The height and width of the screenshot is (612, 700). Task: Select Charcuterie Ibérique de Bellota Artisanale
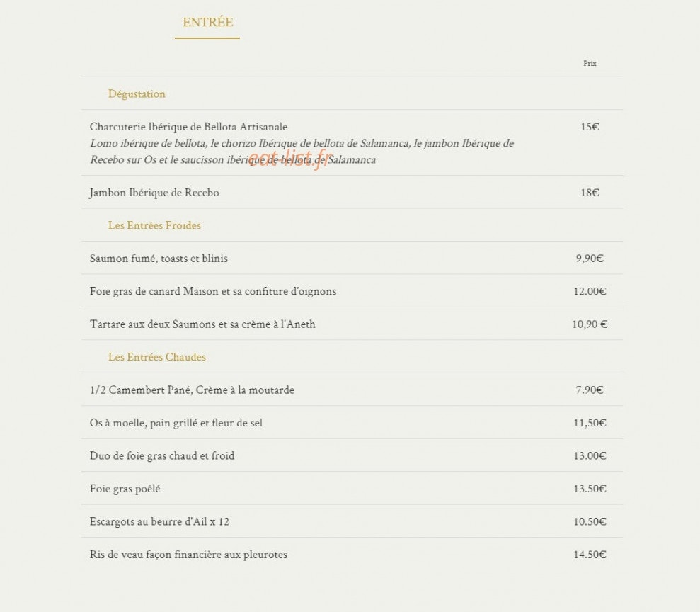pyautogui.click(x=188, y=126)
